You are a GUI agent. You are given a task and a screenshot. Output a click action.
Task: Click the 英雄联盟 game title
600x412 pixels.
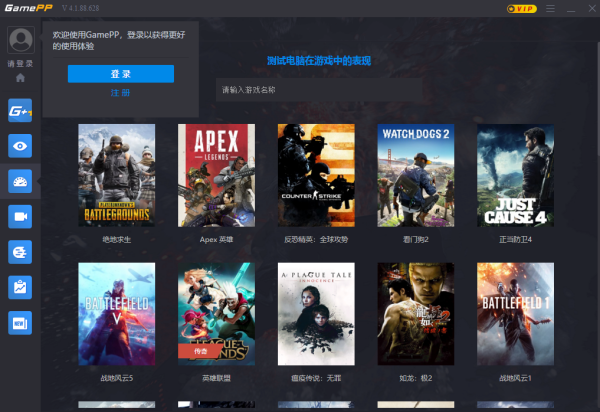click(x=217, y=378)
